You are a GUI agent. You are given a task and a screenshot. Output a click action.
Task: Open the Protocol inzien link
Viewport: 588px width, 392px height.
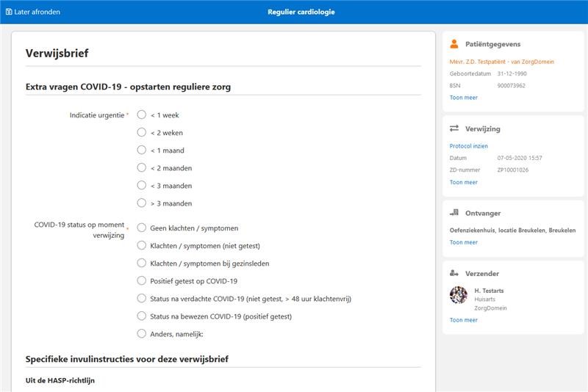[469, 146]
